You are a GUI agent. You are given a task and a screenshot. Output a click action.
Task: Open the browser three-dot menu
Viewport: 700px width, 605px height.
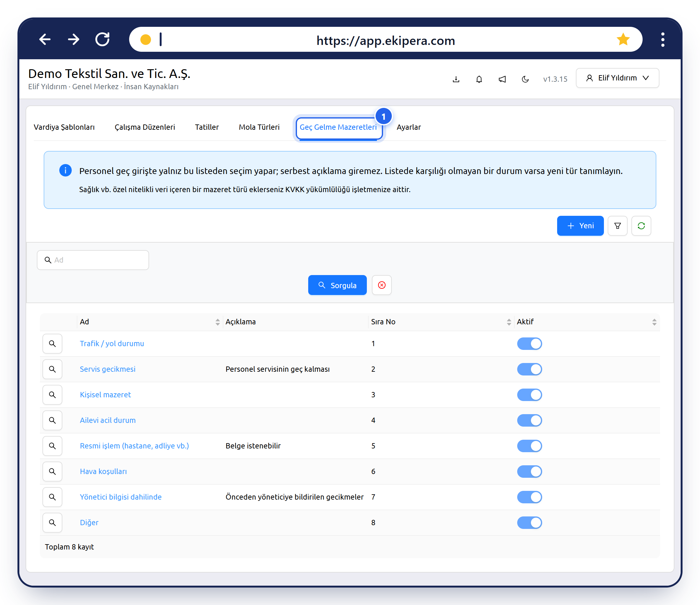point(663,40)
